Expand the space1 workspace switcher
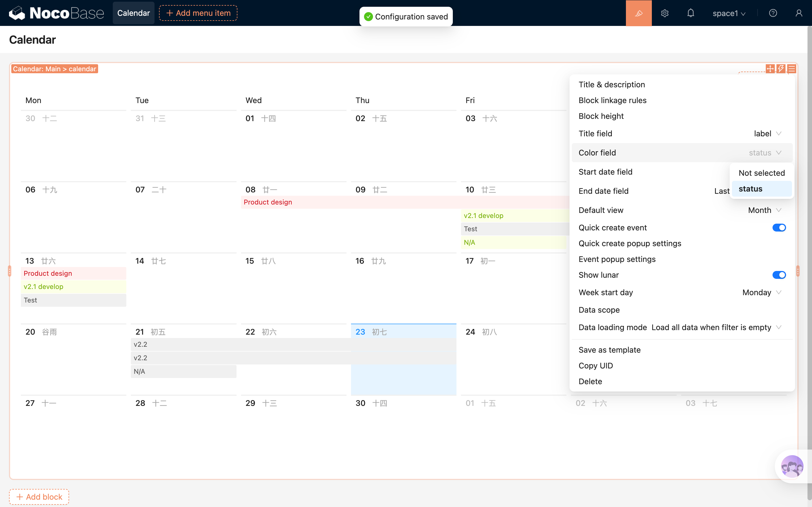 coord(729,13)
